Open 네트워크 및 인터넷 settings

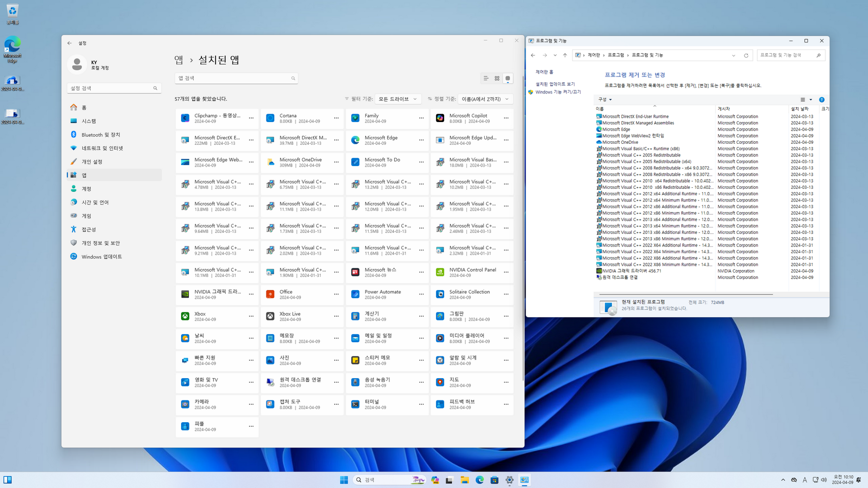[114, 148]
